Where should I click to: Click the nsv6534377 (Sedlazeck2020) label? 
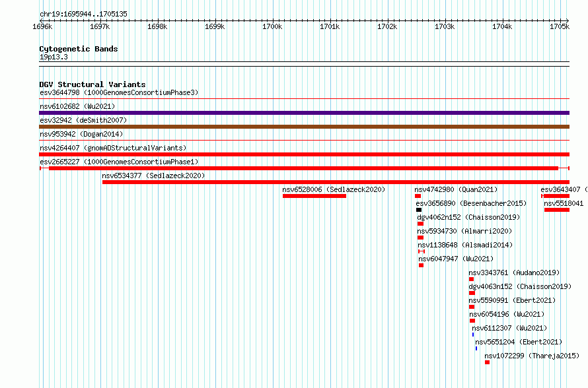(153, 176)
